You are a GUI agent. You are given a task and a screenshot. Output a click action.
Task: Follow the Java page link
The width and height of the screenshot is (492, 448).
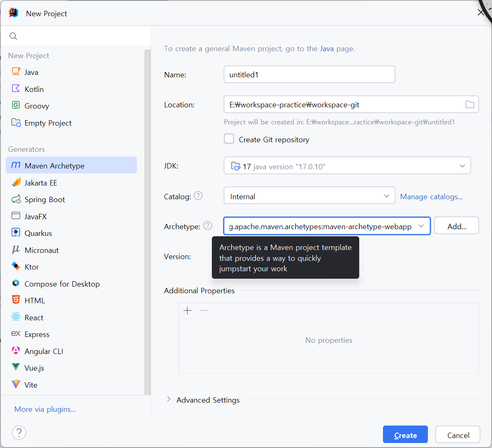tap(327, 49)
